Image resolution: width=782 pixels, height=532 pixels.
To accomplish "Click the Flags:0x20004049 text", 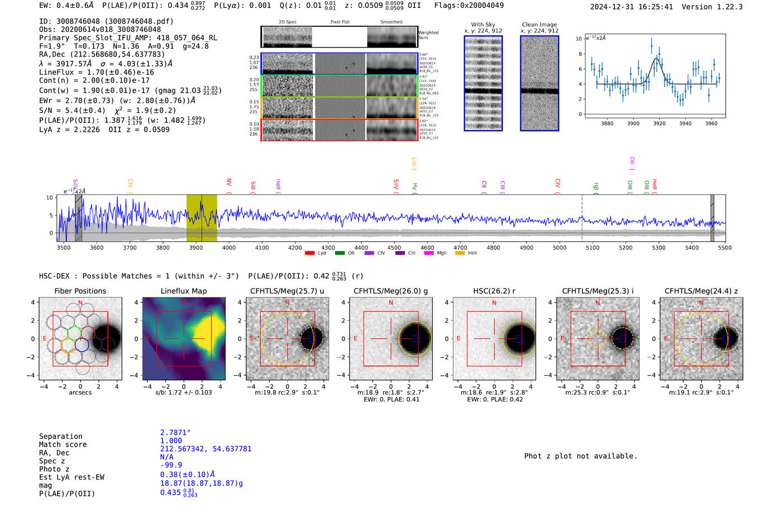I will 469,6.
